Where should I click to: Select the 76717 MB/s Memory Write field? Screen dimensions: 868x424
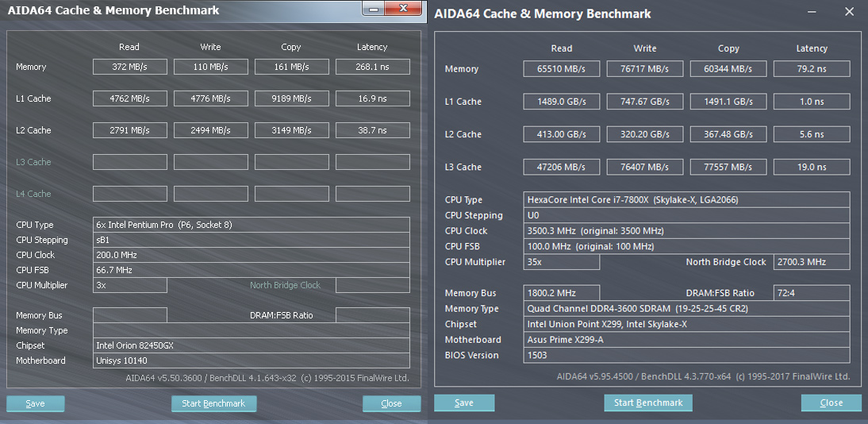point(645,69)
